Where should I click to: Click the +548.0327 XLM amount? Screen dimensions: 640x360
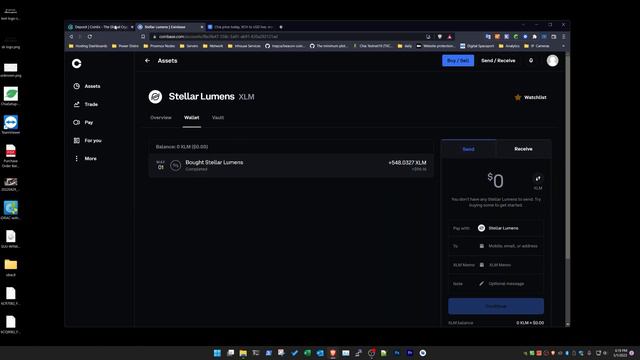pos(407,162)
